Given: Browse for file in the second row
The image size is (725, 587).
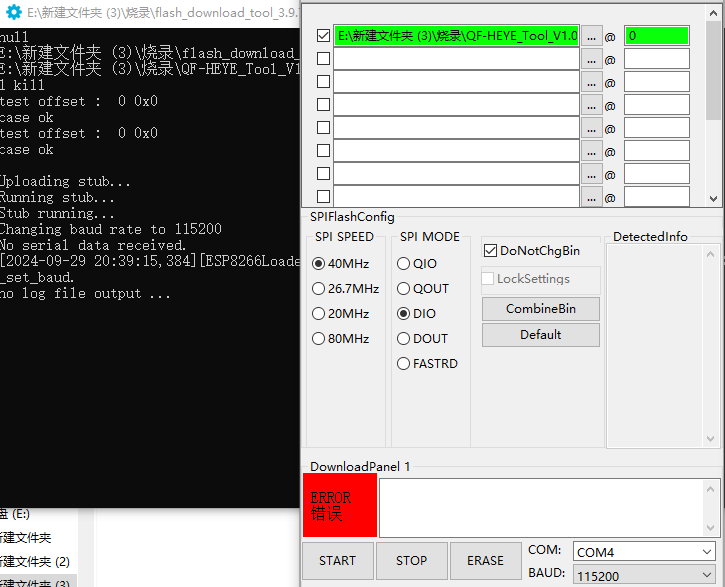Looking at the screenshot, I should coord(591,60).
